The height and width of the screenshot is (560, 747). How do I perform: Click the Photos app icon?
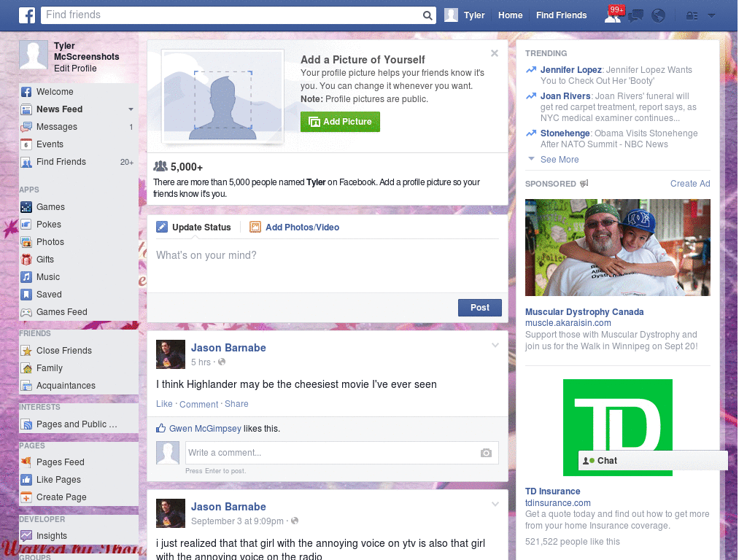click(26, 242)
